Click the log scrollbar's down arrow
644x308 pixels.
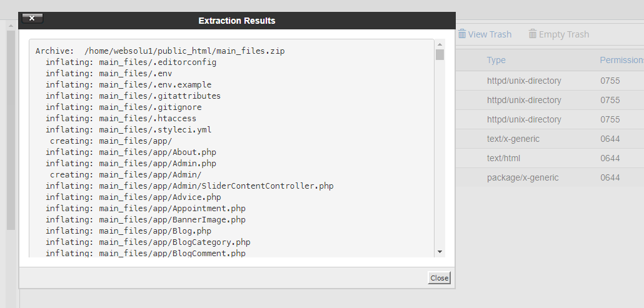pyautogui.click(x=440, y=251)
